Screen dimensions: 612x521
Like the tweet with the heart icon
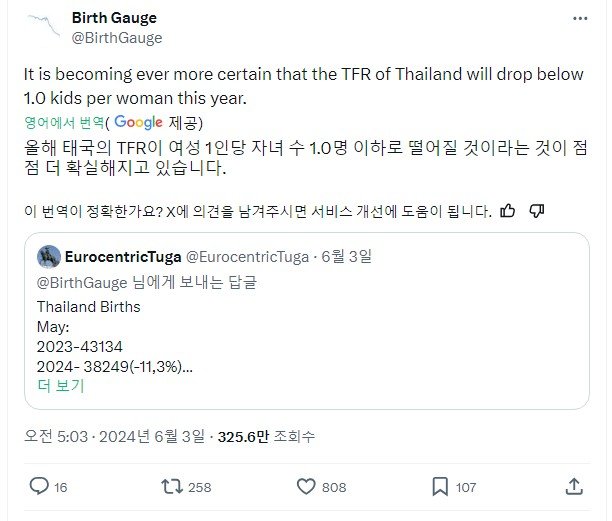click(x=307, y=486)
